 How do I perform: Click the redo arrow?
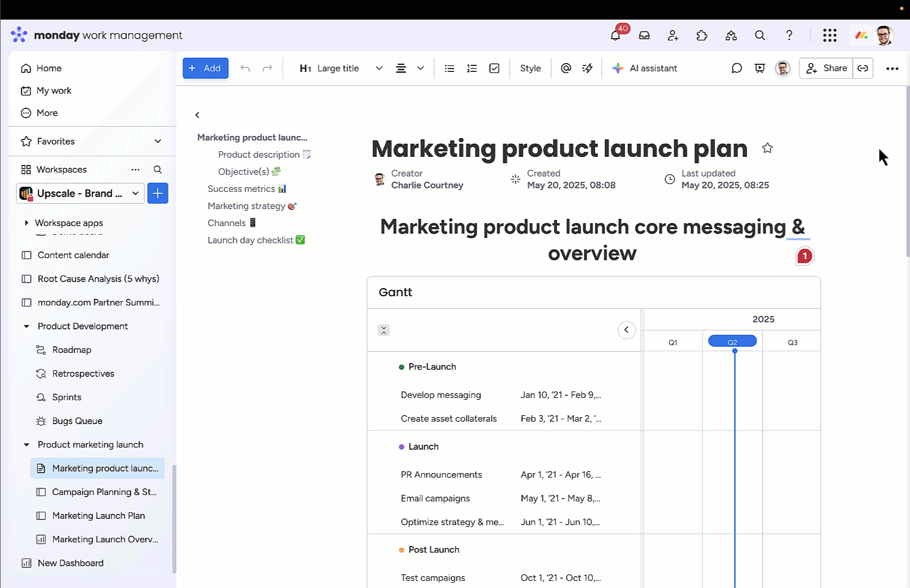pos(267,68)
